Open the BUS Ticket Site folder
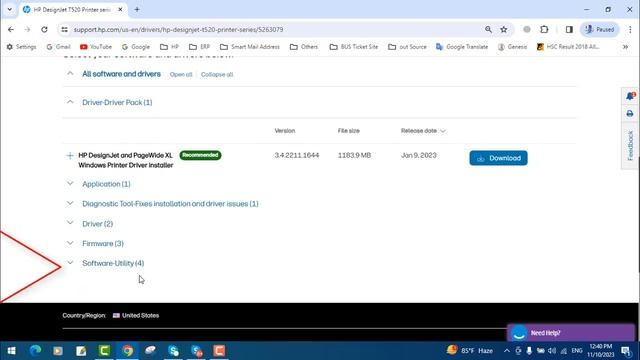This screenshot has width=640, height=360. click(354, 47)
